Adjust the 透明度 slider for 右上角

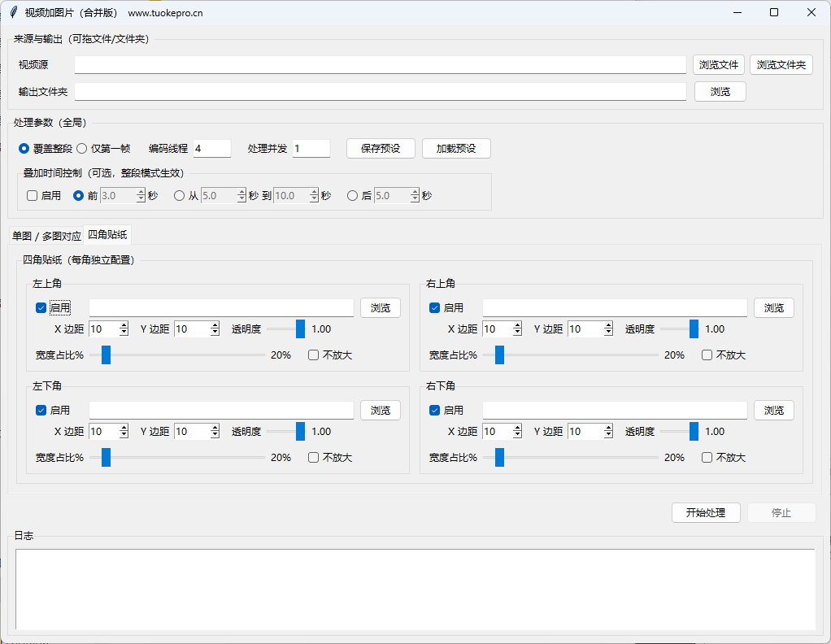pyautogui.click(x=692, y=329)
